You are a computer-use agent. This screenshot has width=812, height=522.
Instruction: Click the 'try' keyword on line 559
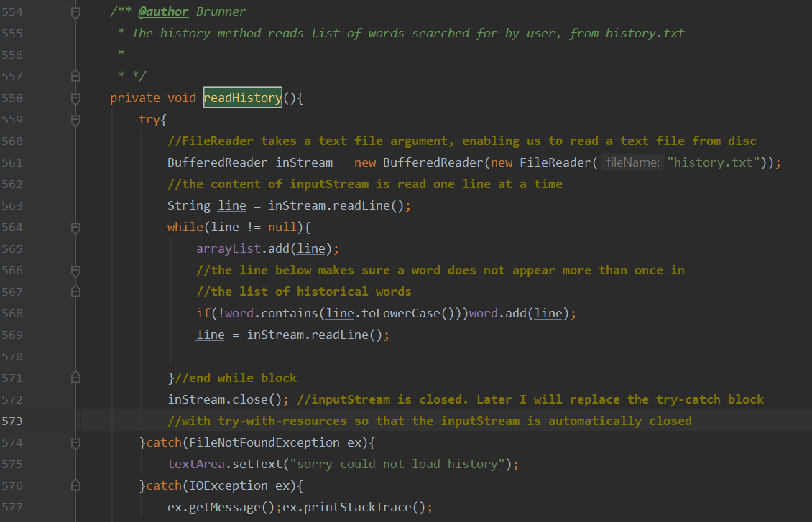(149, 119)
